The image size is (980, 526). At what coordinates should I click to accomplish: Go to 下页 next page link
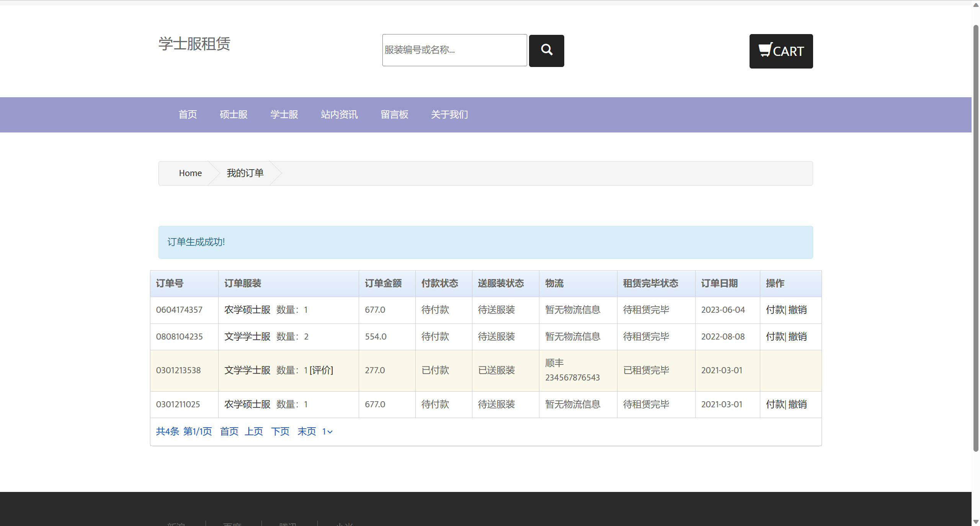pyautogui.click(x=280, y=431)
